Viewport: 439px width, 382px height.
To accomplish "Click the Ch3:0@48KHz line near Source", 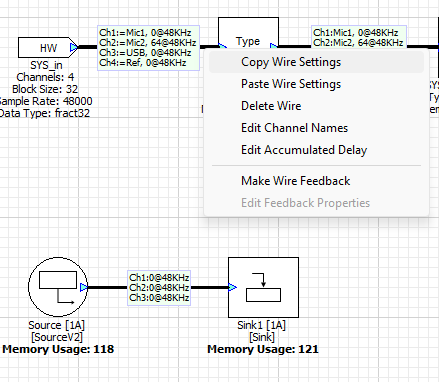I will coord(159,297).
